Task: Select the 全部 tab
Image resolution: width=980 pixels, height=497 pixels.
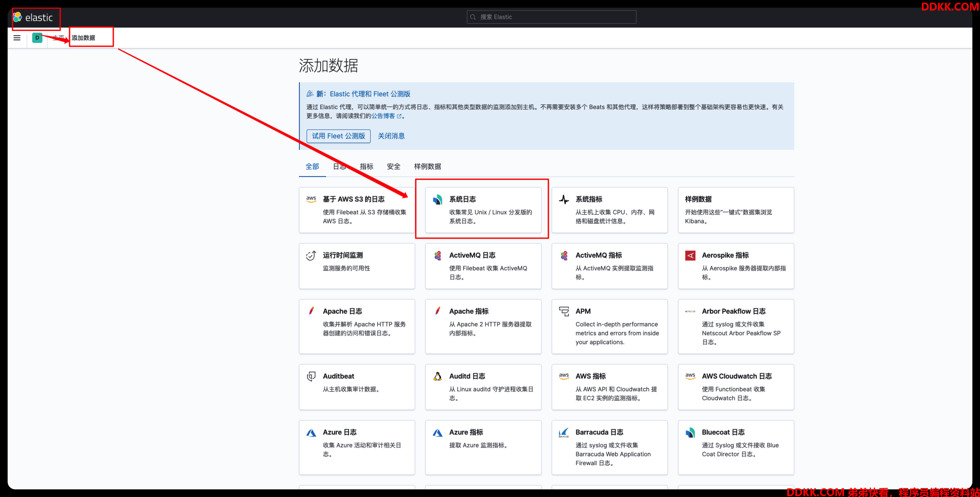Action: point(312,166)
